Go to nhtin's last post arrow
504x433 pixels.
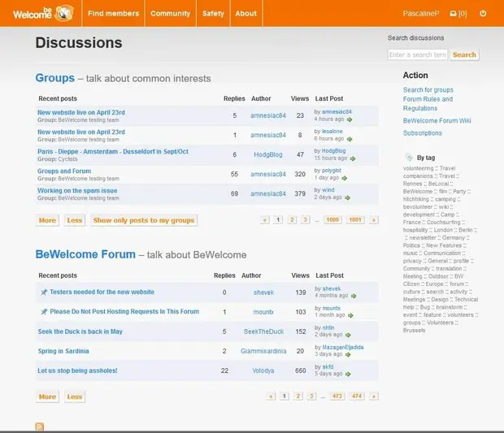coord(348,335)
